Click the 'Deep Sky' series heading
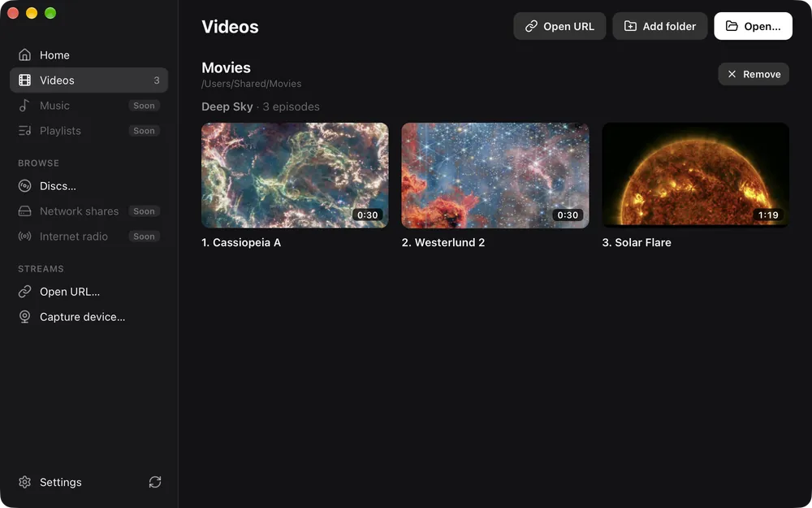The height and width of the screenshot is (508, 812). point(227,106)
